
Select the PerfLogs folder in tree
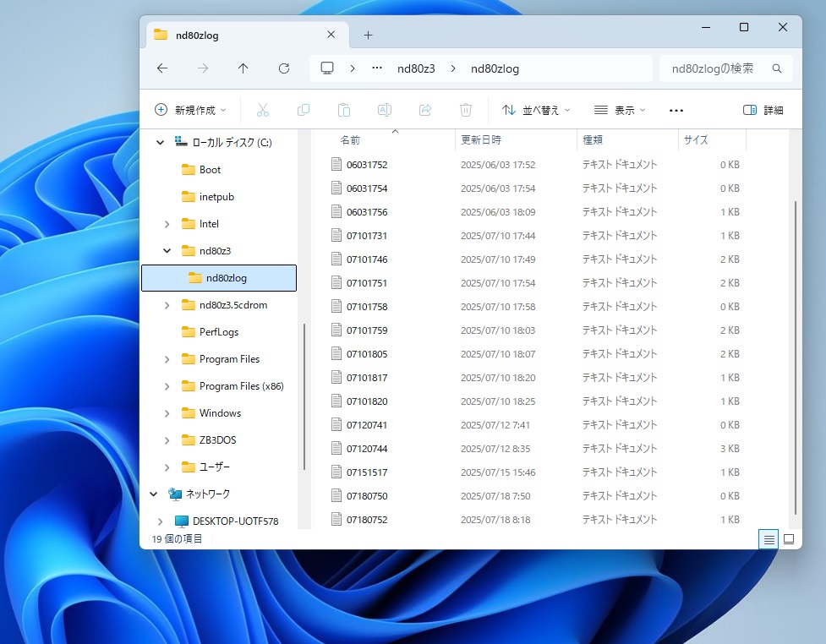pyautogui.click(x=219, y=332)
